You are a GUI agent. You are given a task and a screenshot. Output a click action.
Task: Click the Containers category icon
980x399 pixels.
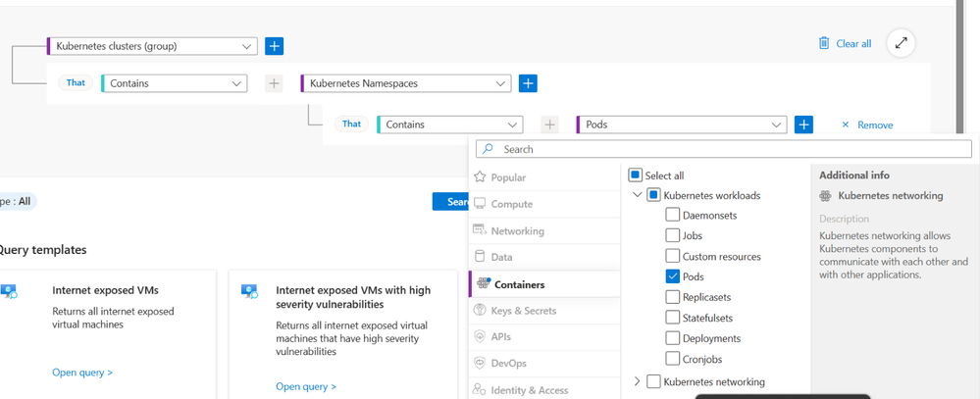click(x=483, y=283)
